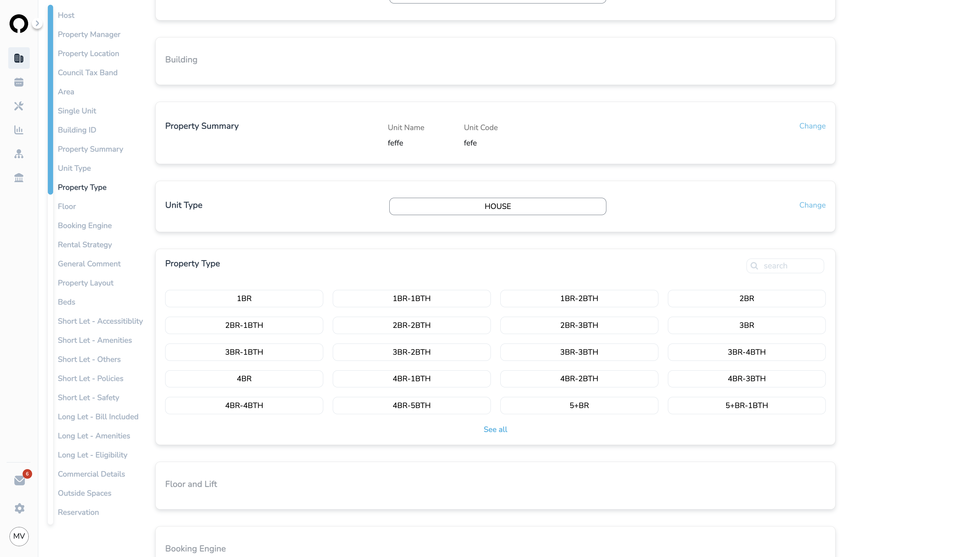Click the HOUSE unit type button
The height and width of the screenshot is (557, 980).
click(497, 207)
